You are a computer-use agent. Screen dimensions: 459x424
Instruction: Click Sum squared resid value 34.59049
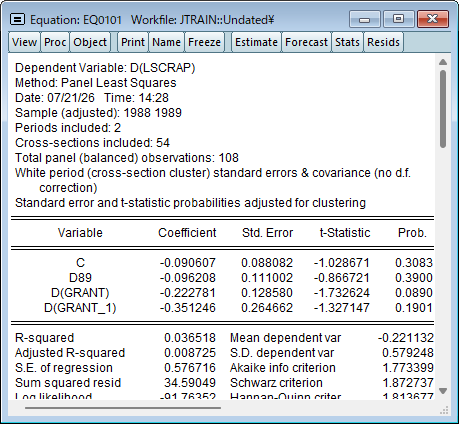point(190,383)
